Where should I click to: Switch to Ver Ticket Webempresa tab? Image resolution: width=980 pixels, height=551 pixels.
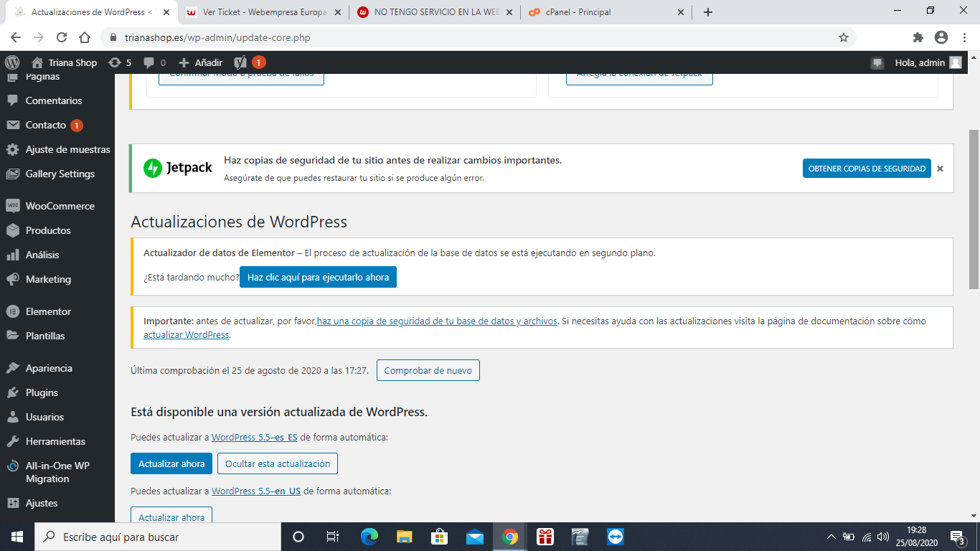[263, 12]
